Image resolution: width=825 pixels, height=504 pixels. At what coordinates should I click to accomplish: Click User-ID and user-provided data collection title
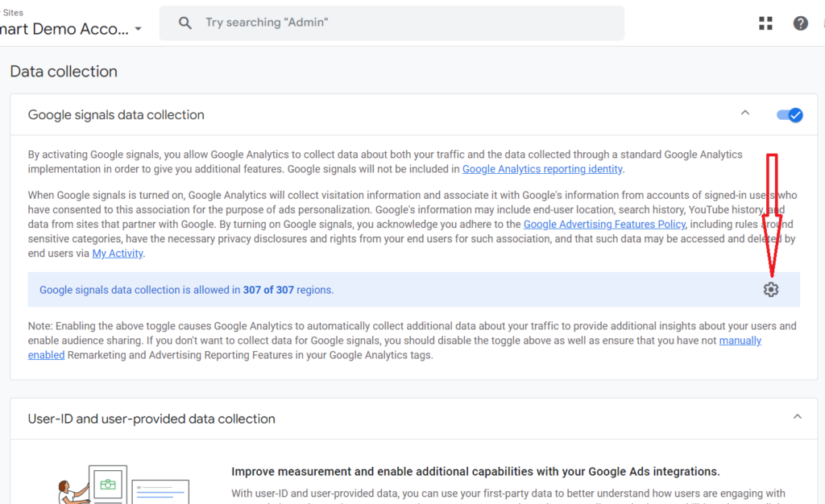(151, 419)
